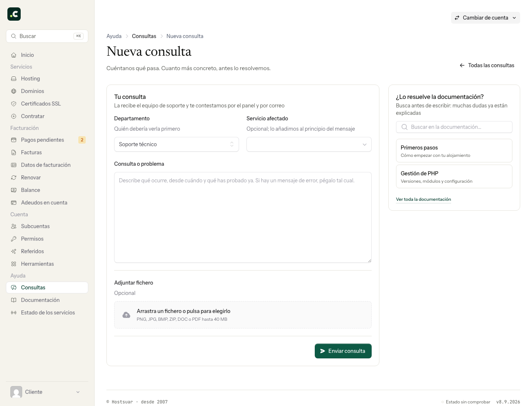Click the Contratar plus-circle icon
This screenshot has height=406, width=532.
click(x=14, y=116)
